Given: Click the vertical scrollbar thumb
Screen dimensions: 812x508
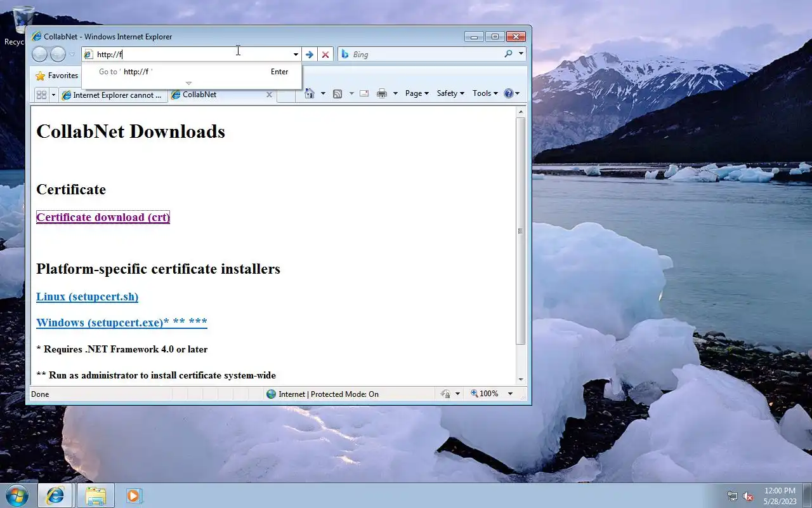Looking at the screenshot, I should pos(521,231).
